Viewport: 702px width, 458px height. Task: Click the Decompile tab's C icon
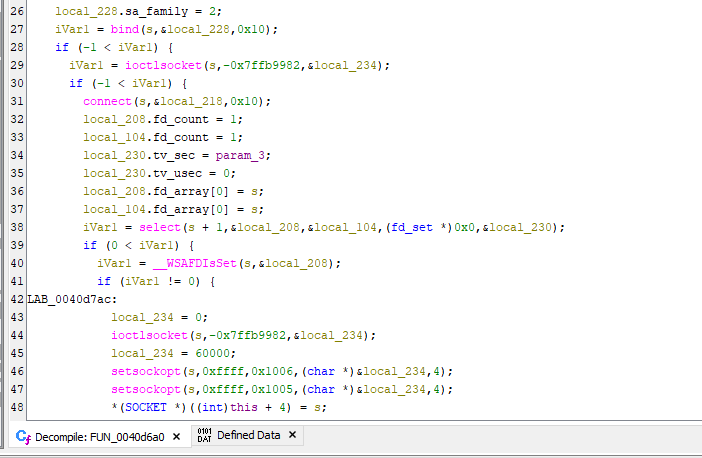point(23,436)
